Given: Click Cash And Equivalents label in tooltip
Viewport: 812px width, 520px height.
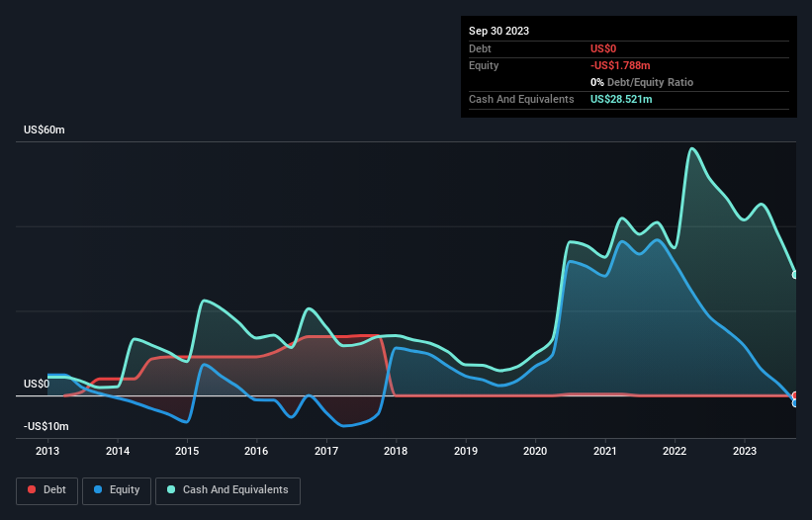Looking at the screenshot, I should pos(521,99).
